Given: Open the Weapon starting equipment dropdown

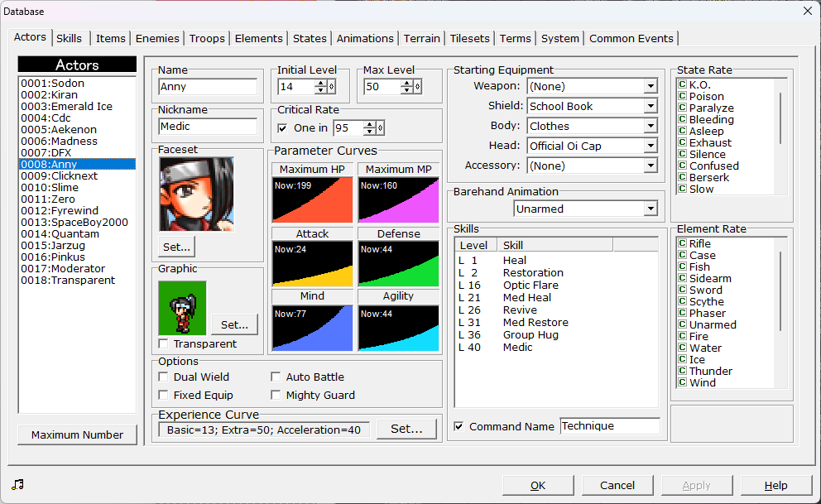Looking at the screenshot, I should 651,87.
